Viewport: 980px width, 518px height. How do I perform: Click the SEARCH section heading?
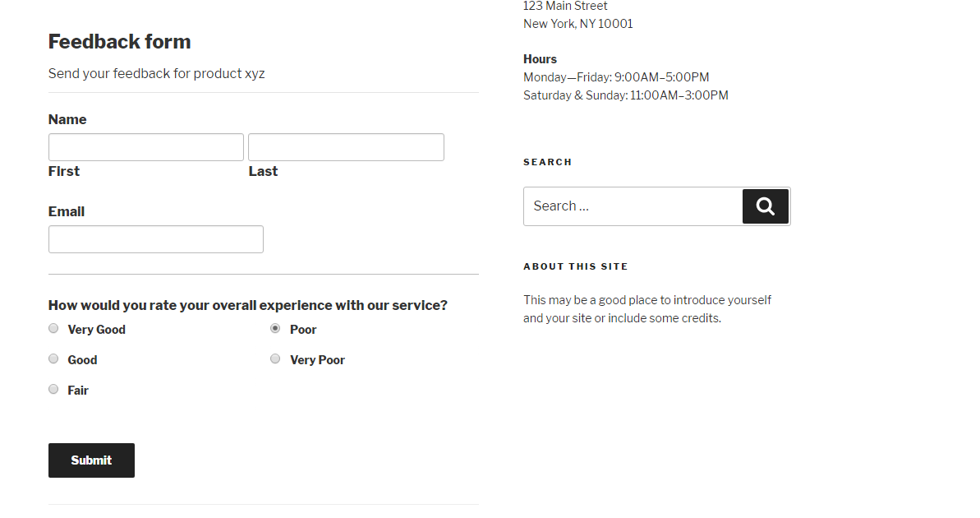pyautogui.click(x=547, y=162)
